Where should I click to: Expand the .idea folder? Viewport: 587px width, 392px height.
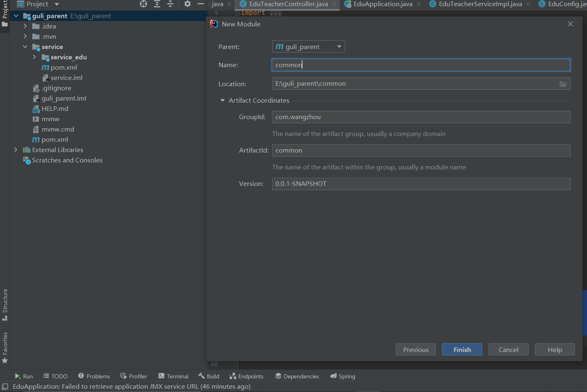tap(25, 26)
